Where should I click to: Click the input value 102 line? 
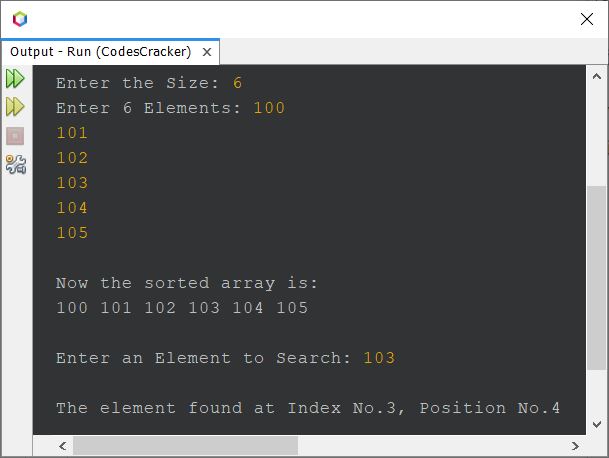pos(72,158)
